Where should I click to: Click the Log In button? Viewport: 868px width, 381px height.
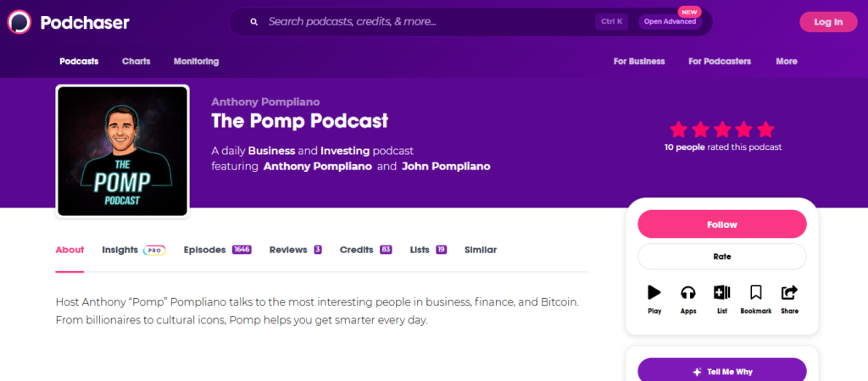coord(828,22)
